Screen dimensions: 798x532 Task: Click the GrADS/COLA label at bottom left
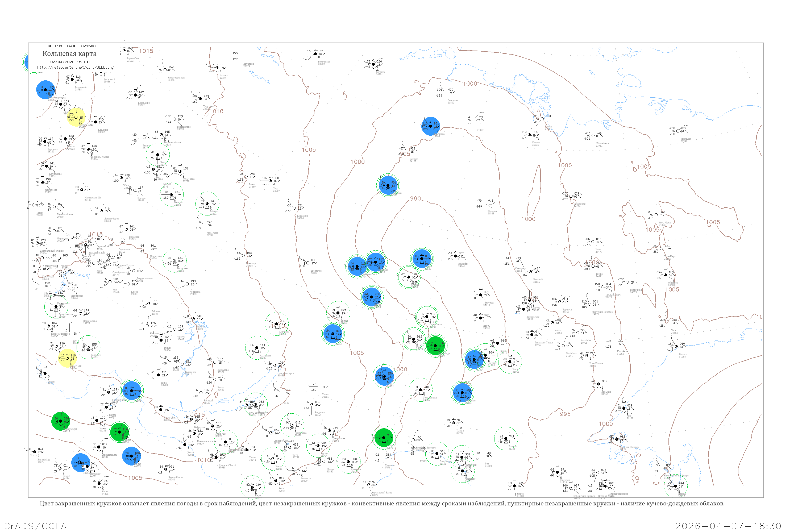coord(35,526)
